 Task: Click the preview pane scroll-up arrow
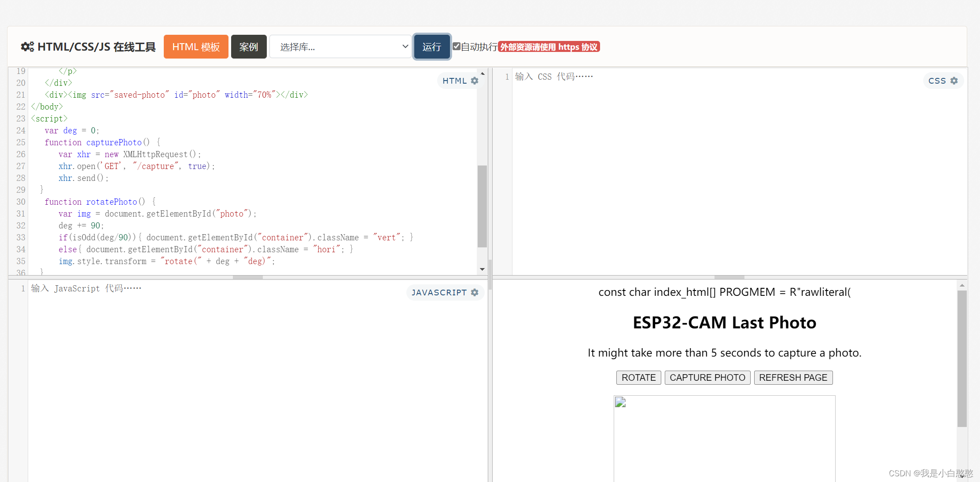[962, 285]
